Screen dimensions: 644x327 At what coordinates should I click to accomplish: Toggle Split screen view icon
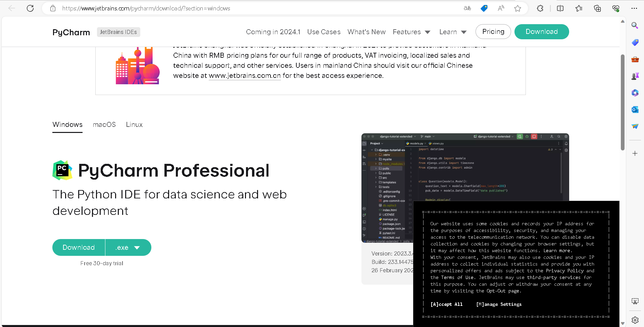(560, 8)
